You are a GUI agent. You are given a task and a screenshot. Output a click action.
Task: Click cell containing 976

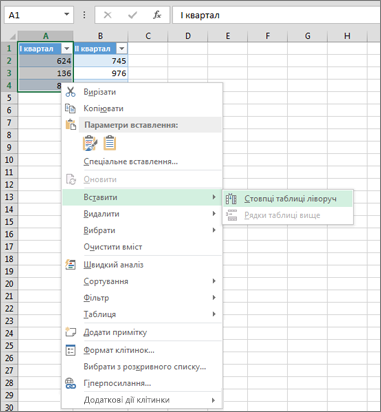click(x=101, y=73)
